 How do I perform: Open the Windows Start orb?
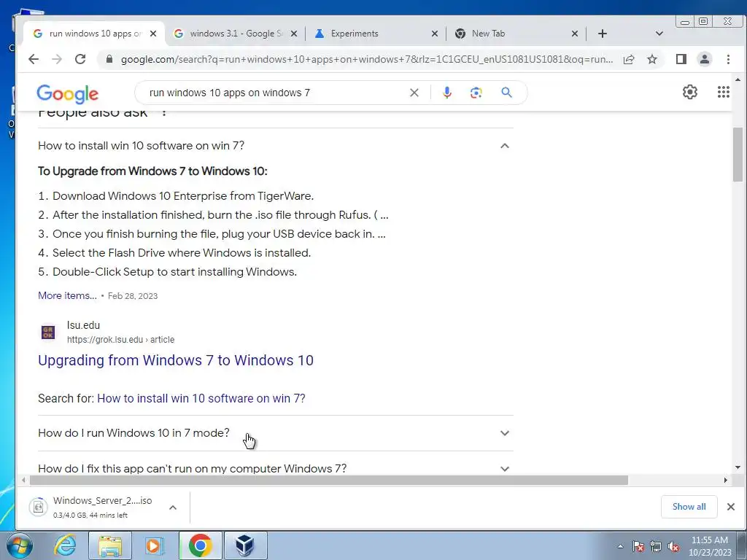(19, 545)
